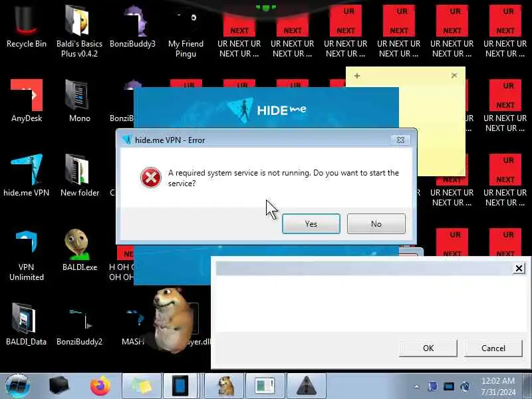This screenshot has height=399, width=532.
Task: Switch to the warning triangle taskbar app
Action: click(x=307, y=386)
